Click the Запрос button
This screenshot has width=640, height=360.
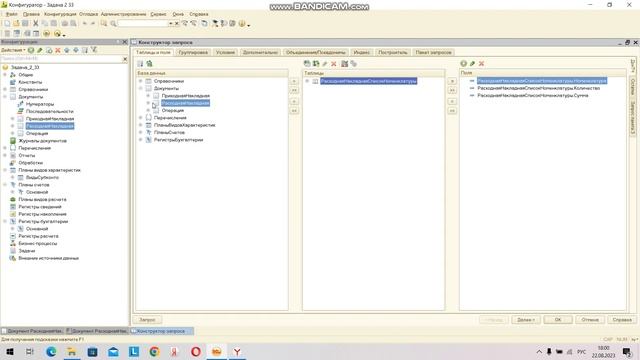tap(147, 320)
